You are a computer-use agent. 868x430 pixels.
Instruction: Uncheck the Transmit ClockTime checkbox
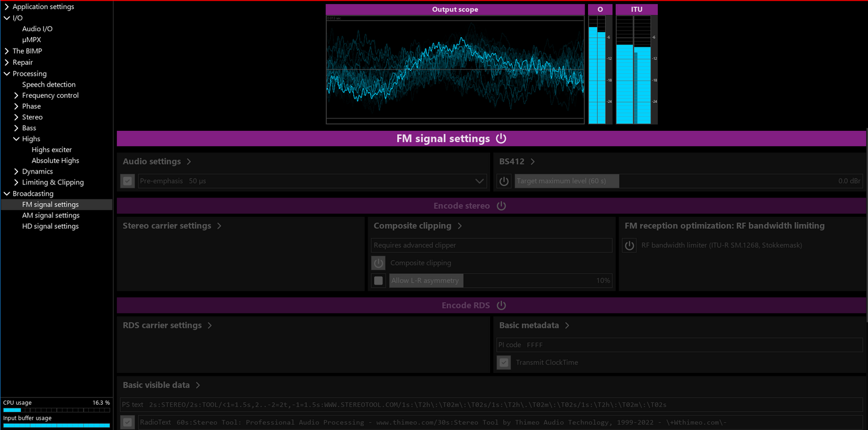(504, 363)
